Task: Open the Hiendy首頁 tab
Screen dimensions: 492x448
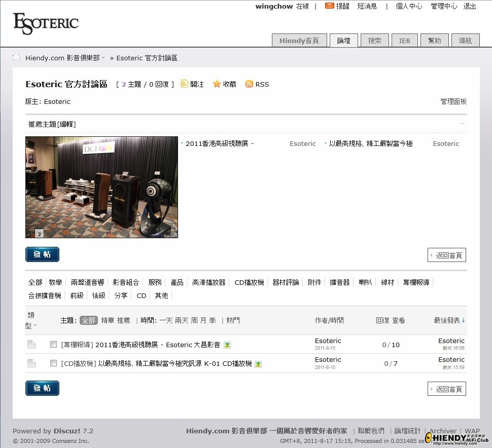Action: click(299, 41)
